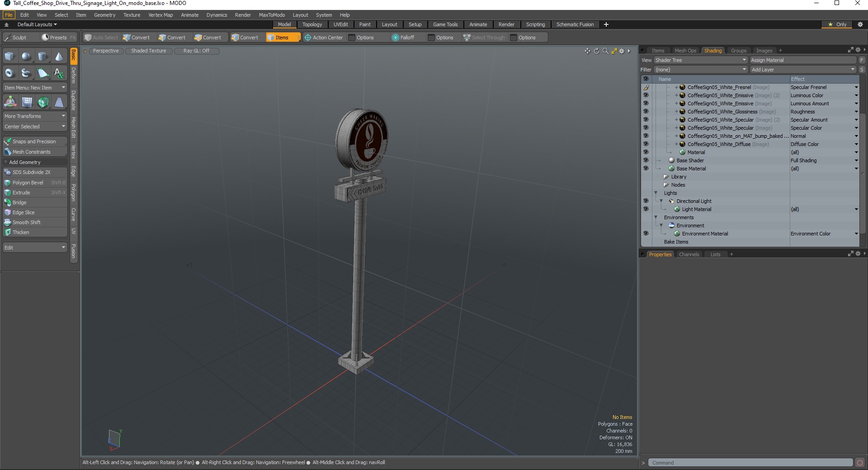Click the viewport maximize arrows icon
The width and height of the screenshot is (868, 470).
coord(614,51)
